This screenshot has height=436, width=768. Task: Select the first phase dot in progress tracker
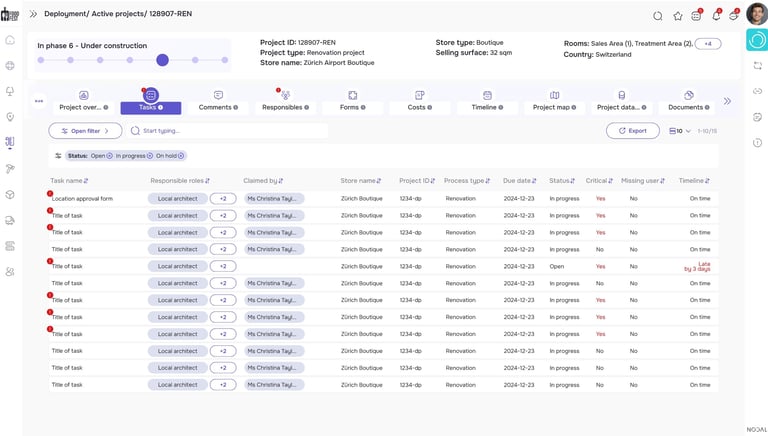point(41,60)
